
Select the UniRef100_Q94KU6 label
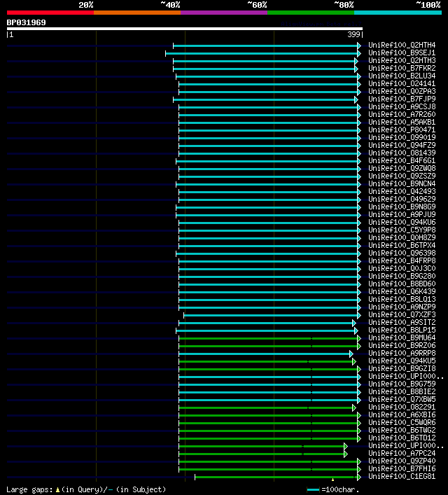click(402, 222)
